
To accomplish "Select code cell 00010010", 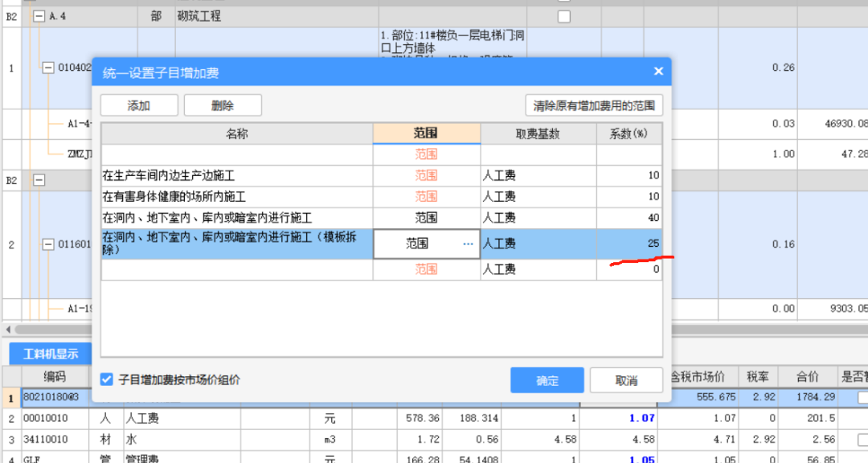I will pyautogui.click(x=55, y=418).
